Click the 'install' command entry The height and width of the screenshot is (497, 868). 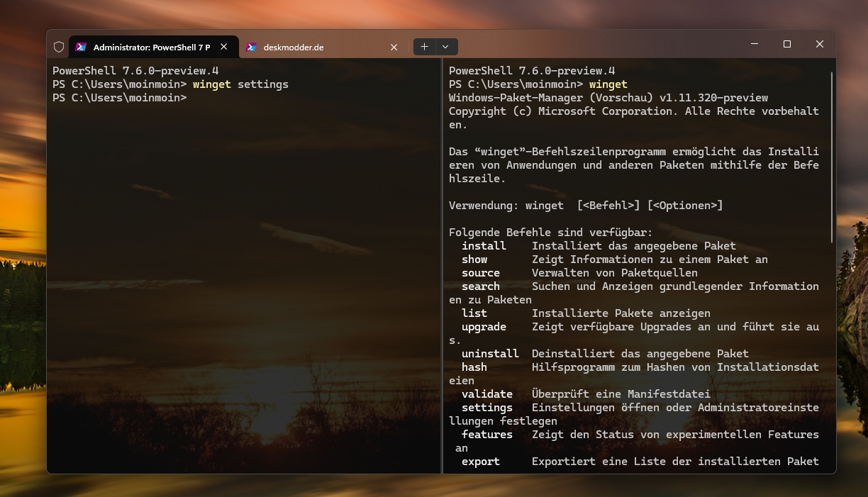[484, 246]
